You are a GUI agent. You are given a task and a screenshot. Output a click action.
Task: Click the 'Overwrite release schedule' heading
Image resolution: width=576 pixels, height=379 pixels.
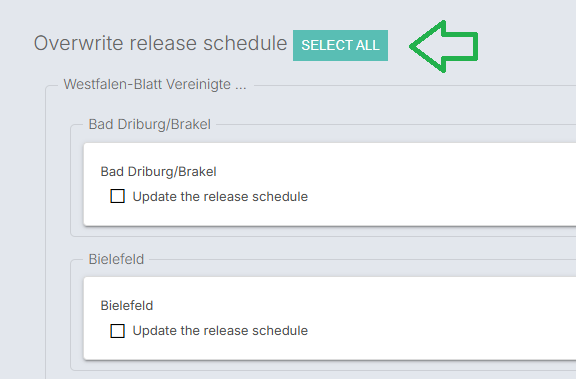point(161,43)
